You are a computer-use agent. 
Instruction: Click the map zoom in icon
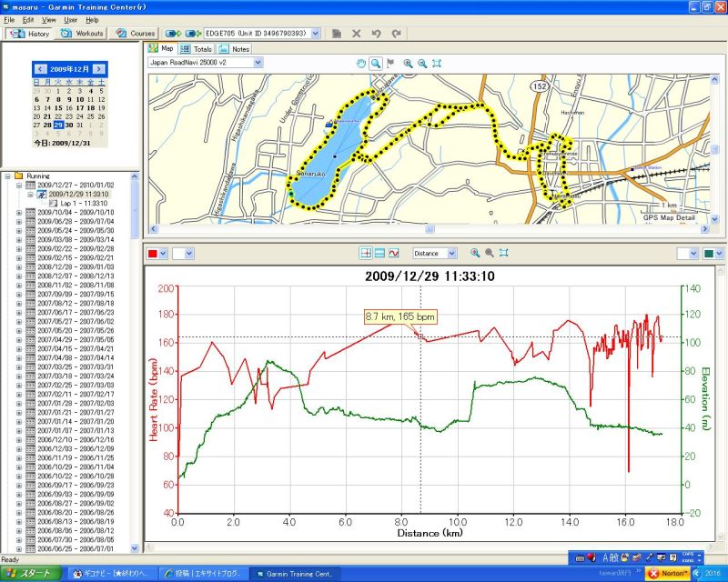pos(408,64)
